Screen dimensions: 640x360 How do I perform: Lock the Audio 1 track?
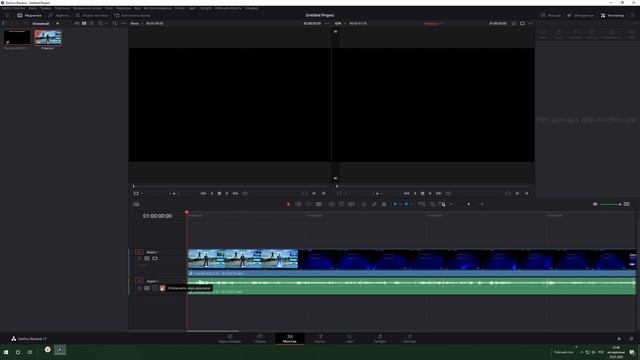pos(139,288)
